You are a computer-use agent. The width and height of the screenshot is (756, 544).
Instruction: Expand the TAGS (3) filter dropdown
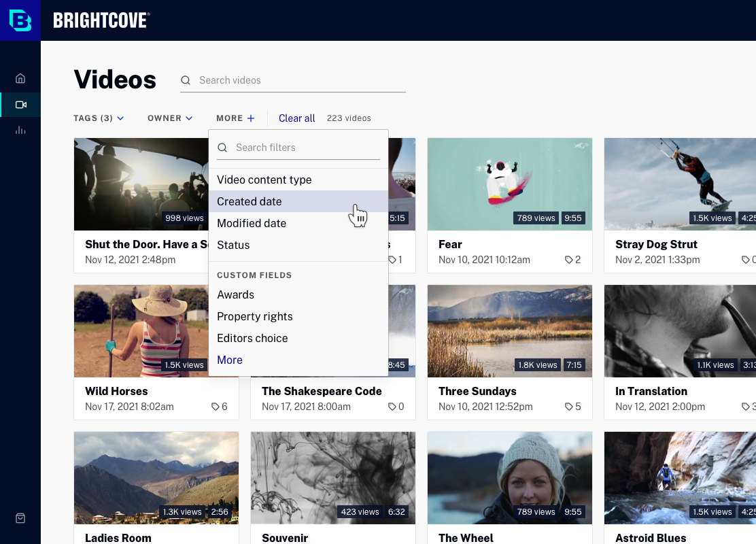tap(99, 118)
